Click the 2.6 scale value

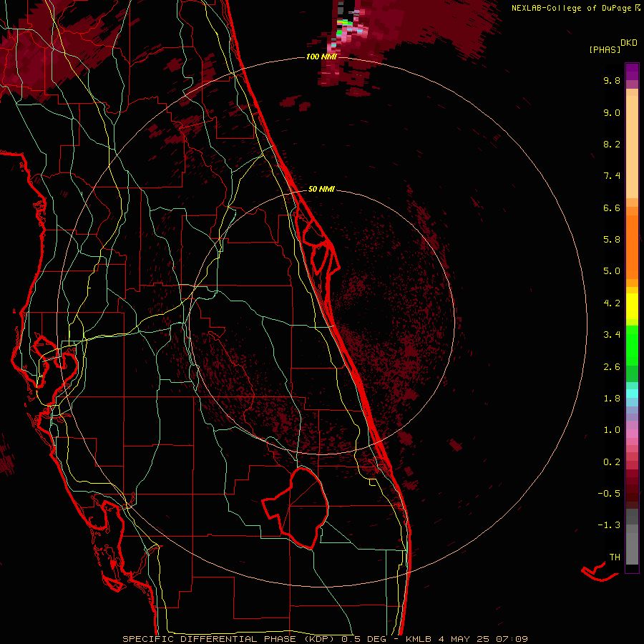coord(612,367)
